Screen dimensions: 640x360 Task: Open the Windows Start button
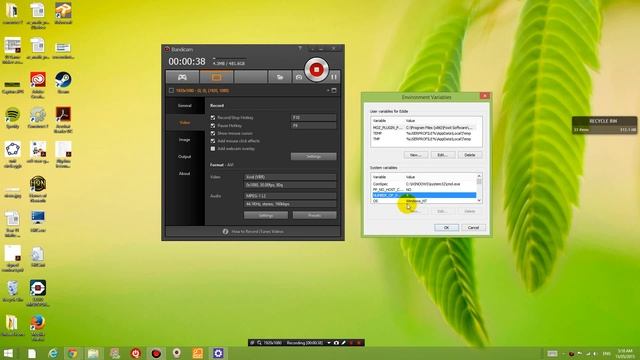[8, 353]
